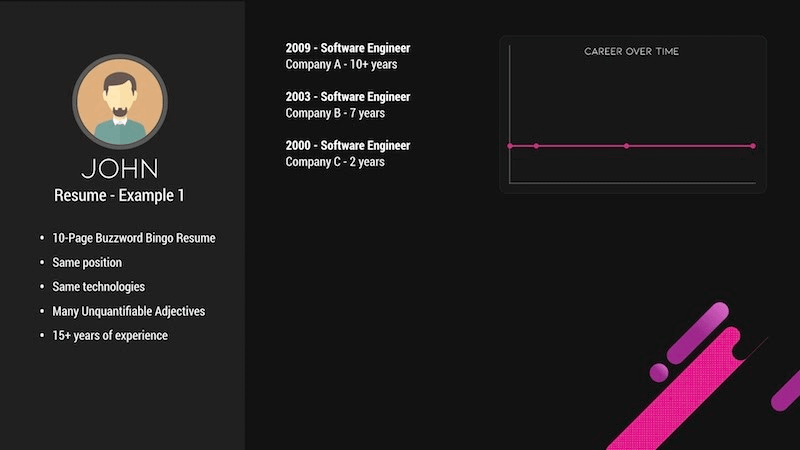Click the "10-Page Buzzword Bingo Resume" bullet
This screenshot has height=450, width=800.
pos(134,238)
